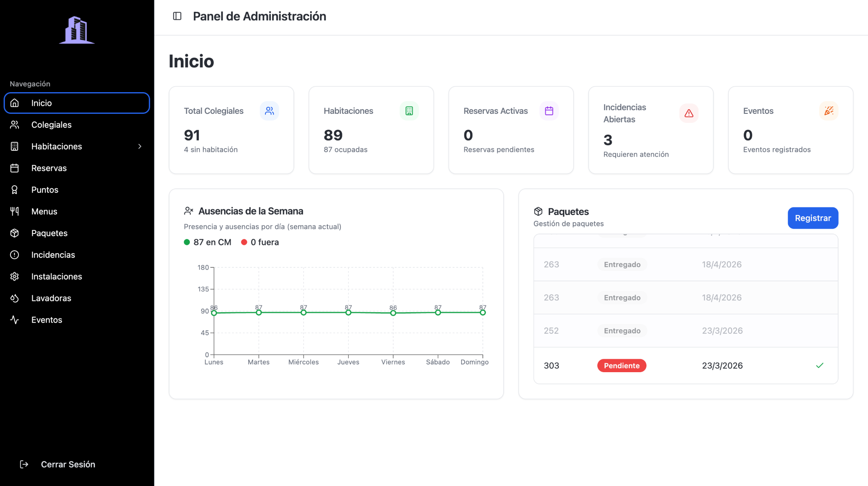Click the red Pendiente status badge
Viewport: 868px width, 486px height.
[x=622, y=365]
